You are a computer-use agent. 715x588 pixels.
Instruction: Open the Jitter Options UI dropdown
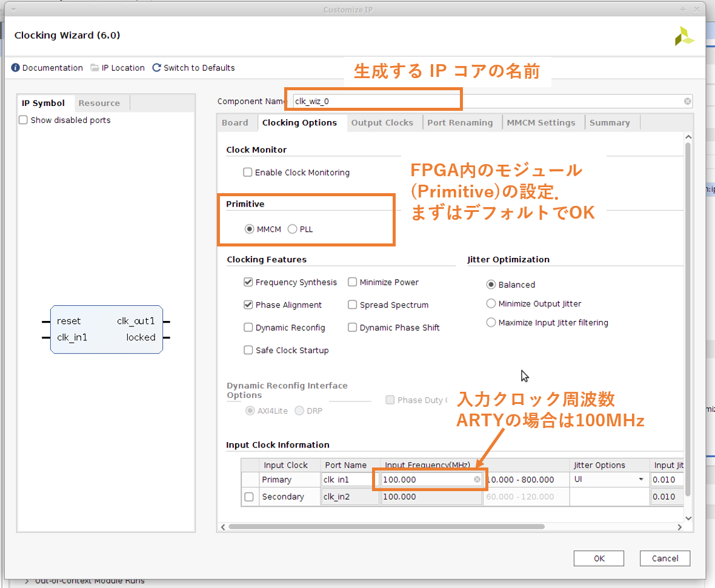[x=640, y=480]
